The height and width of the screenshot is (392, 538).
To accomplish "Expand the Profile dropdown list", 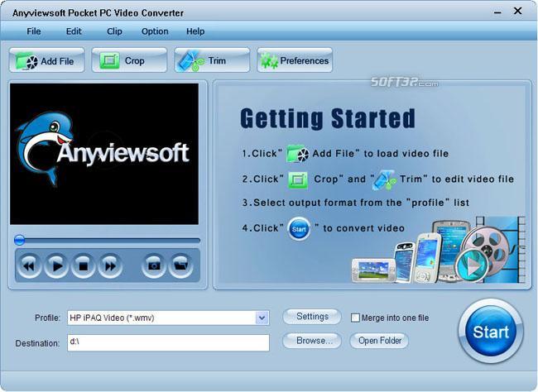I will 262,318.
